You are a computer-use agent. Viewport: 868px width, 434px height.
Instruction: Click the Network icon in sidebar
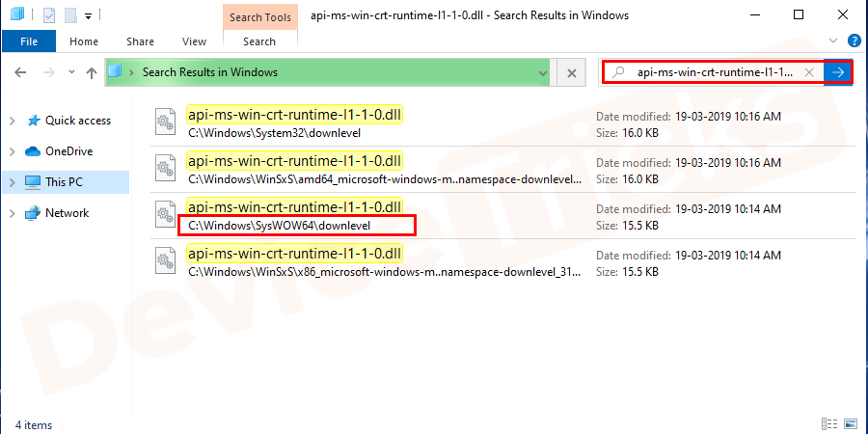(33, 213)
